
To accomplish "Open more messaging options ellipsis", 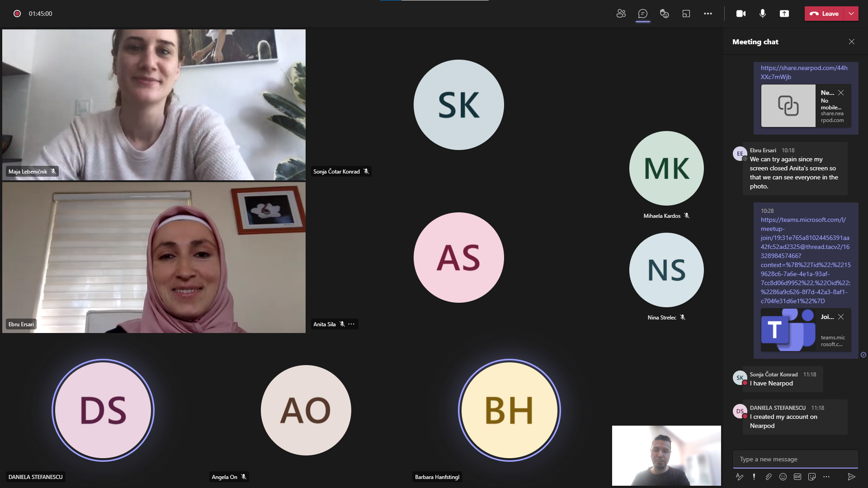I will click(x=826, y=477).
